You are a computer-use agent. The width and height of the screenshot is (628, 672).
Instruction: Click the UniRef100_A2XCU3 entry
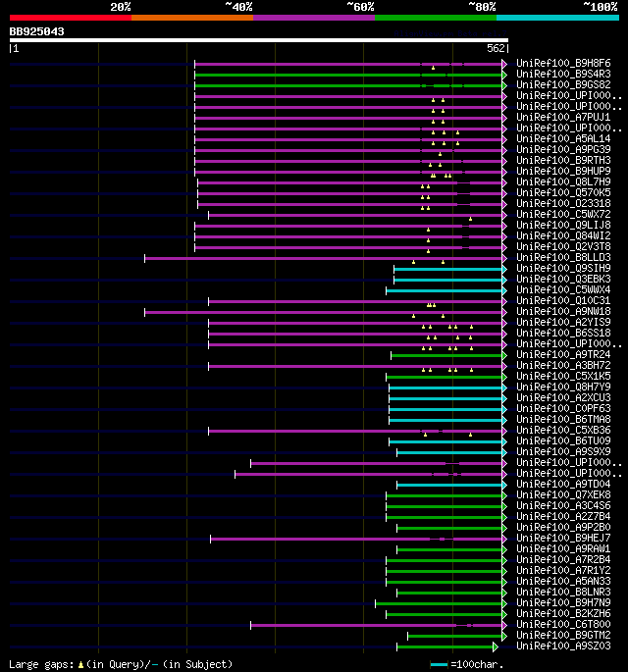click(563, 397)
